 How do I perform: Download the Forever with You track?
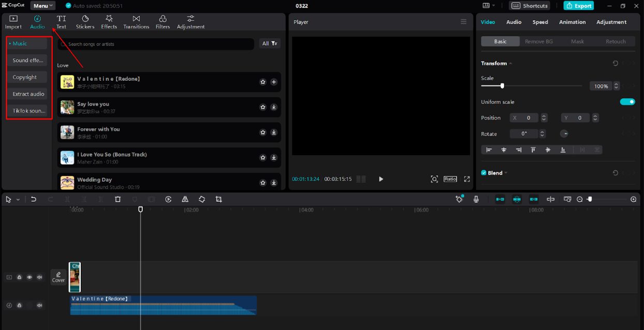coord(274,132)
